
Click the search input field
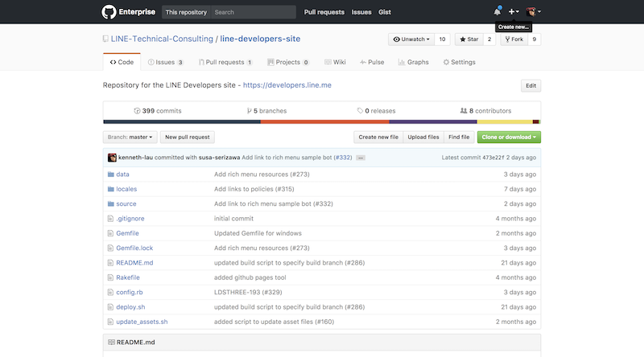click(x=254, y=12)
